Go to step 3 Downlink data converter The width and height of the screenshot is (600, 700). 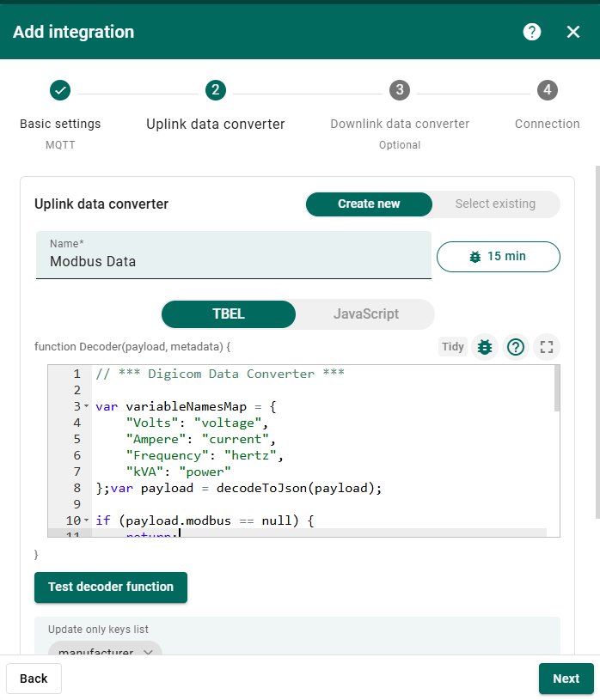point(399,90)
